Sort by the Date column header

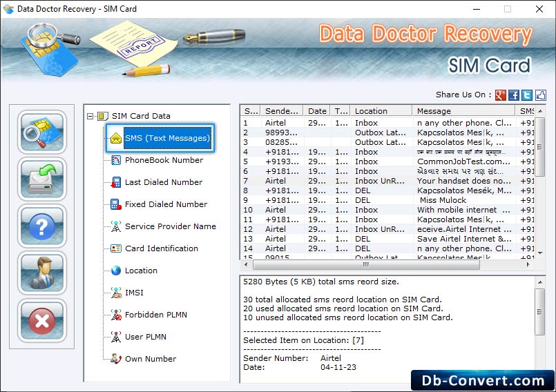click(x=316, y=111)
